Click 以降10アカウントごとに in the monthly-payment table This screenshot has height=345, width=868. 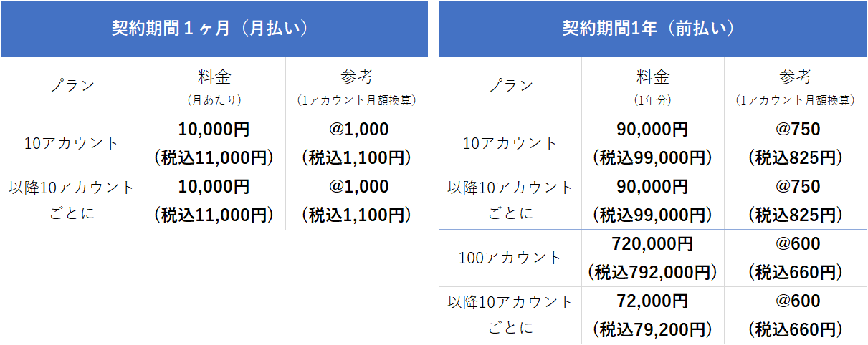(72, 200)
